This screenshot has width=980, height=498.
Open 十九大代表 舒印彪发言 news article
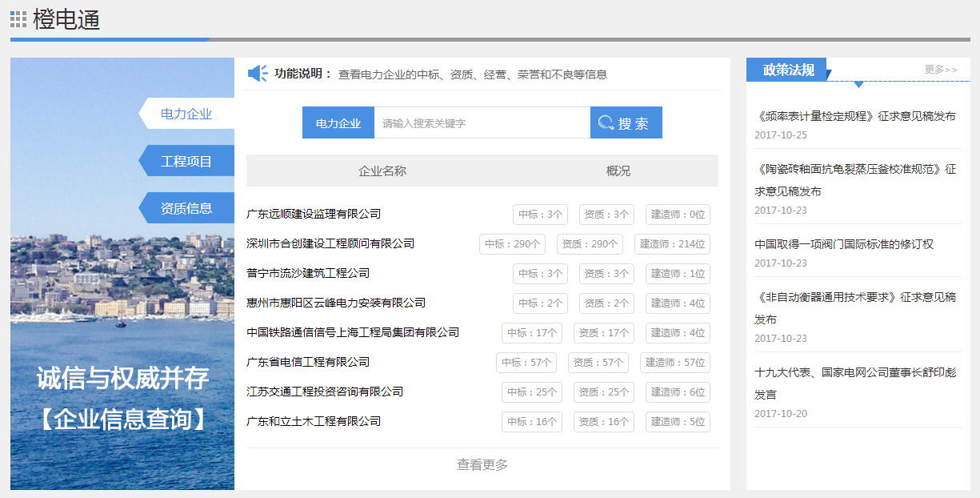point(854,383)
